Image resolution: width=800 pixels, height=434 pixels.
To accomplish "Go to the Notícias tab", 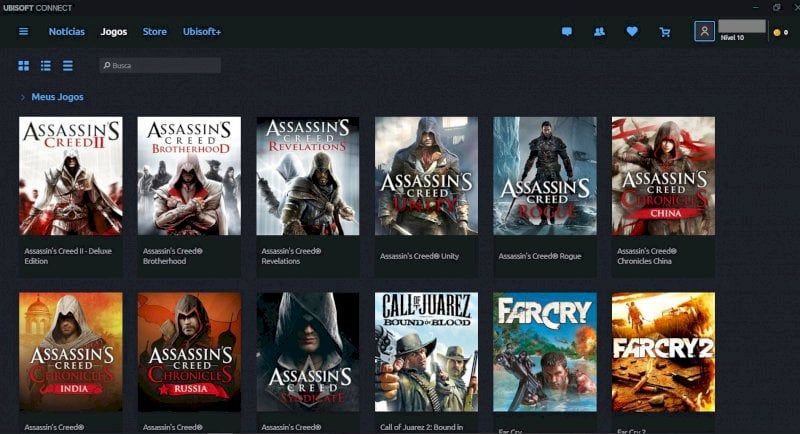I will tap(67, 32).
